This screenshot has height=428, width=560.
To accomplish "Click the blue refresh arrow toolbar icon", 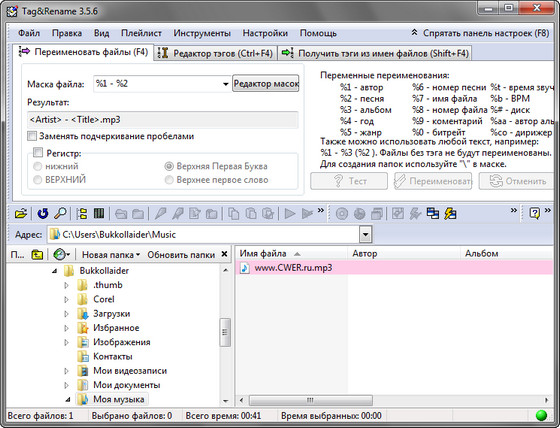I will point(43,214).
